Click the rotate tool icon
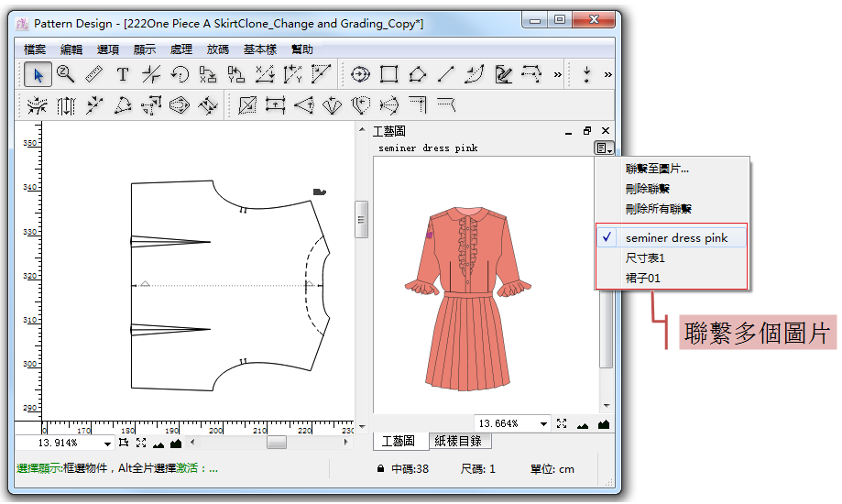The width and height of the screenshot is (842, 504). tap(180, 74)
